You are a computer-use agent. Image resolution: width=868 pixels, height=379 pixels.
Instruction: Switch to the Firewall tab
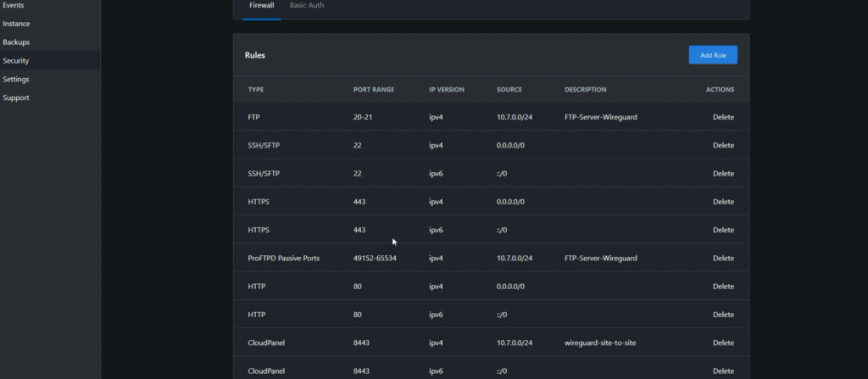pos(261,6)
